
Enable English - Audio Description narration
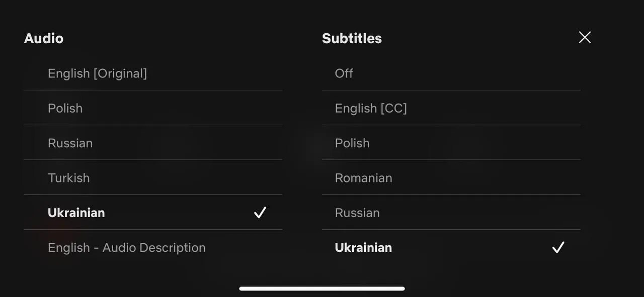click(127, 247)
